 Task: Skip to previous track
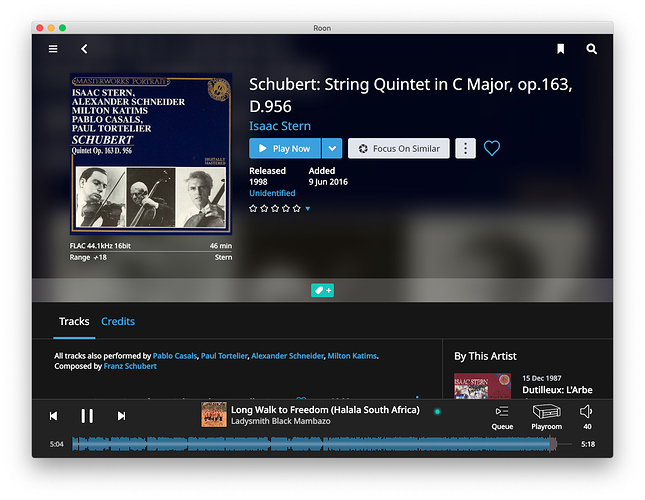tap(53, 416)
